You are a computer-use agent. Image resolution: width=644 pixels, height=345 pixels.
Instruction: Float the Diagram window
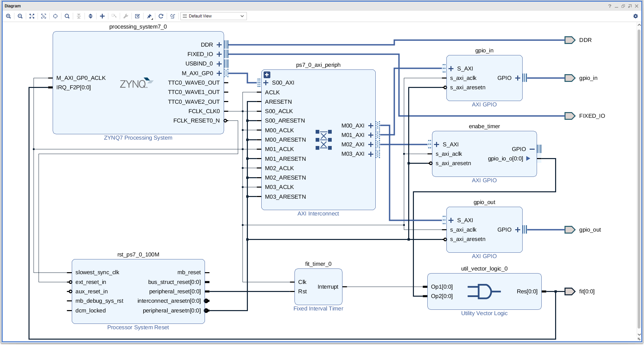(x=630, y=6)
